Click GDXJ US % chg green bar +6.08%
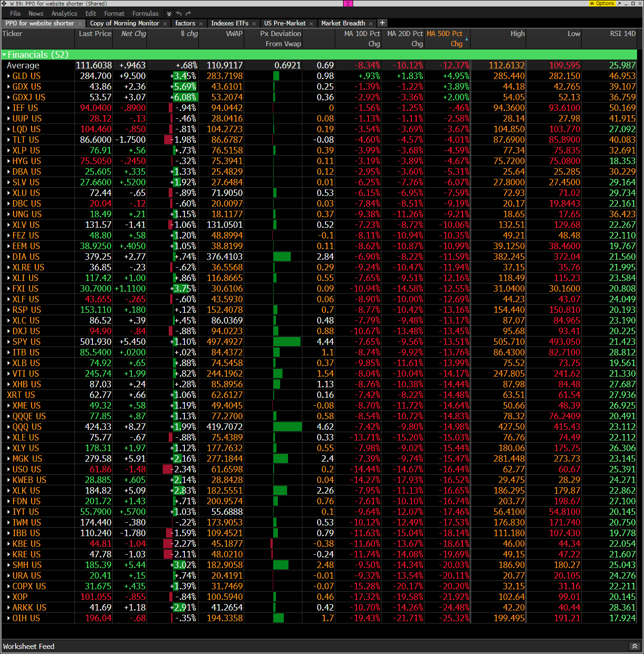The width and height of the screenshot is (644, 654). pos(185,98)
